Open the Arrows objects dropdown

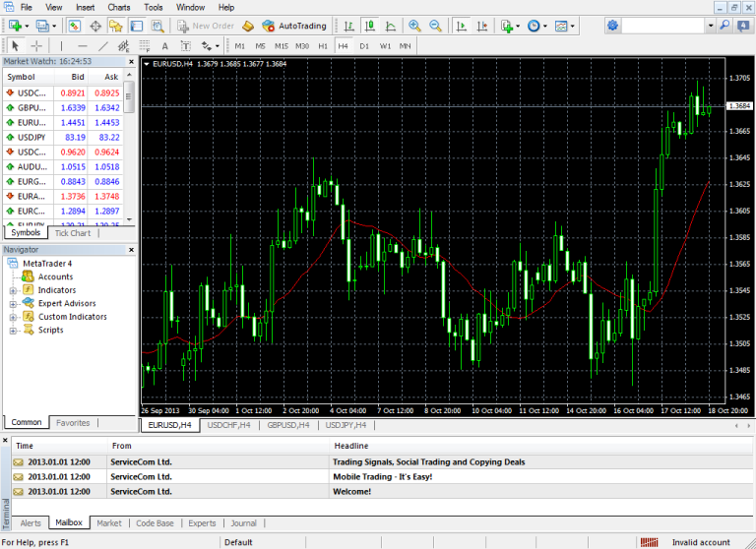[218, 46]
